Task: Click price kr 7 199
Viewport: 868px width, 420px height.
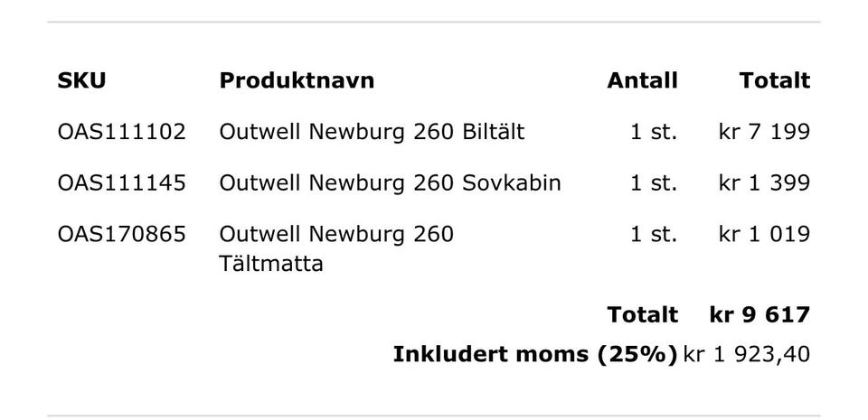Action: [764, 132]
